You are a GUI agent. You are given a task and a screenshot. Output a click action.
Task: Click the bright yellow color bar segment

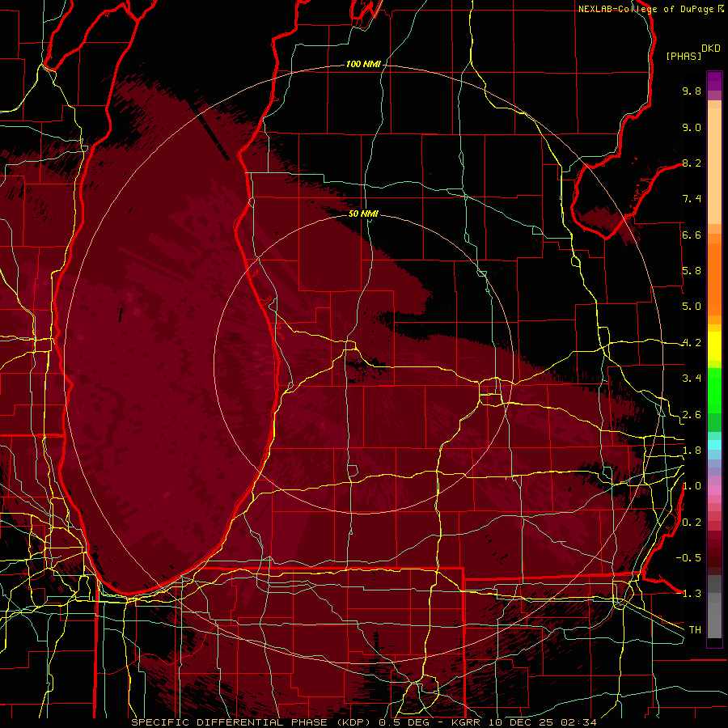point(714,346)
